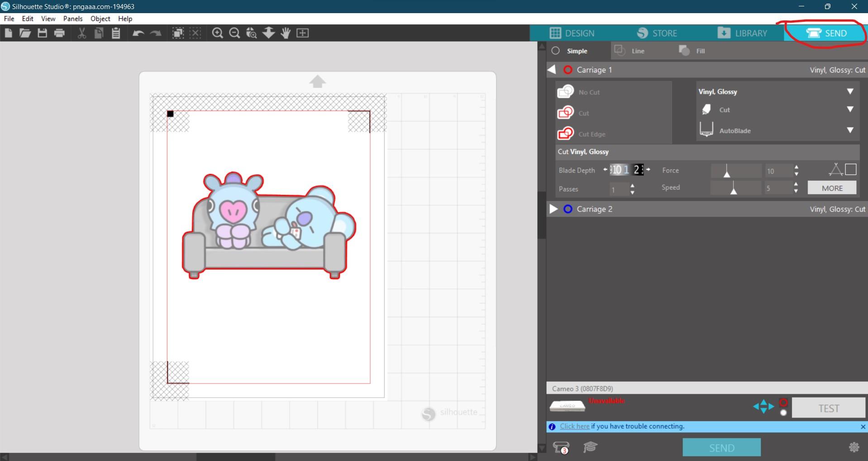Select all objects icon

tap(178, 33)
